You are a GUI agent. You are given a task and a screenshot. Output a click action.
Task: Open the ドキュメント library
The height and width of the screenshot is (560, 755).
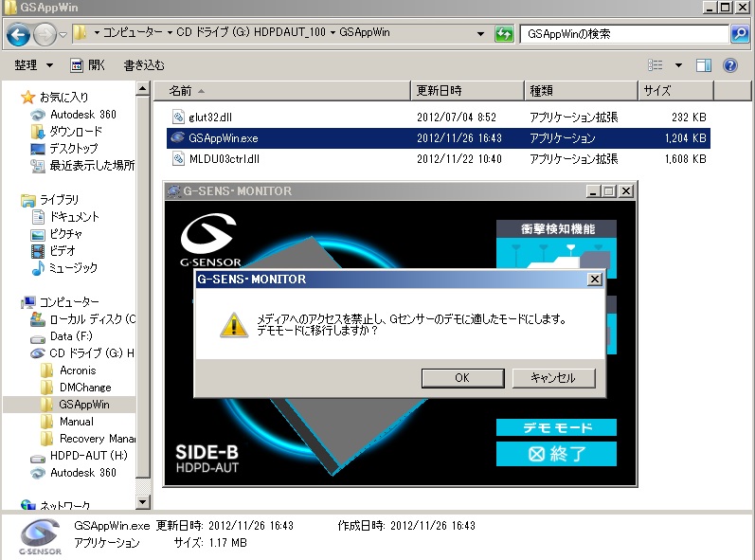74,217
